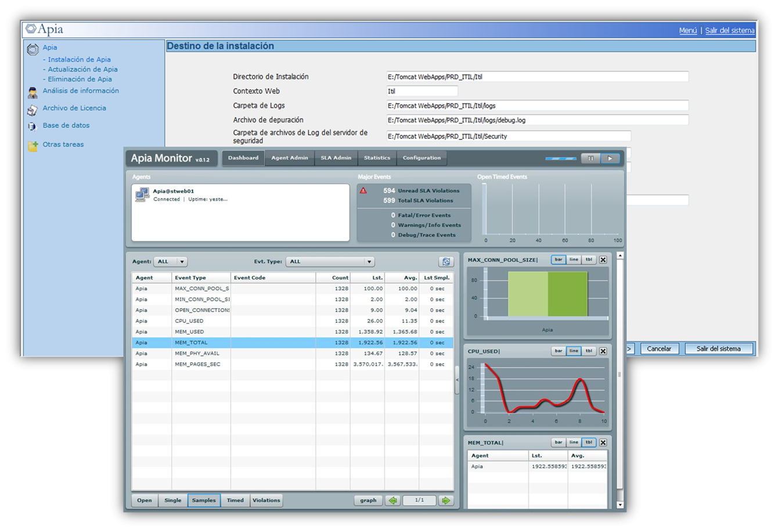
Task: Click the red SLA violations warning icon
Action: (363, 190)
